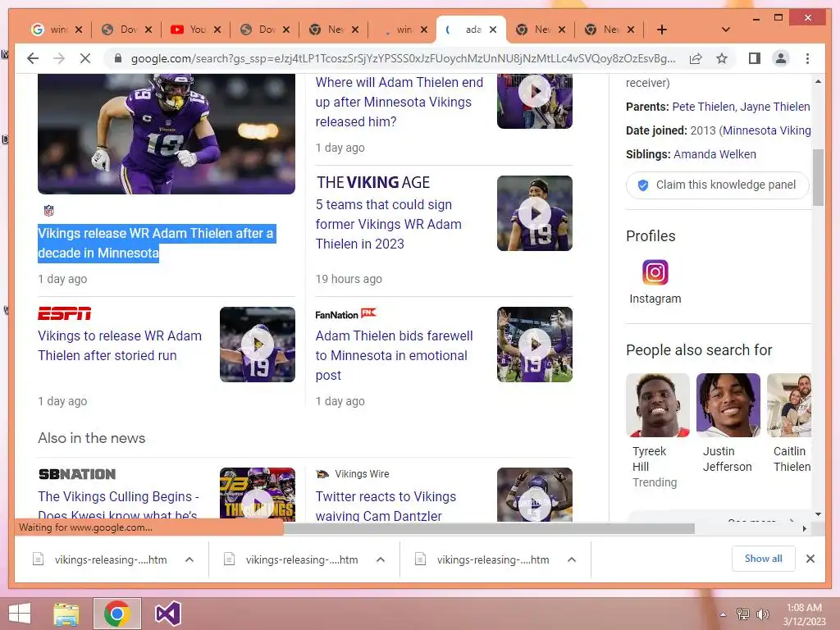This screenshot has width=840, height=630.
Task: View site information via the lock icon
Action: [x=118, y=58]
